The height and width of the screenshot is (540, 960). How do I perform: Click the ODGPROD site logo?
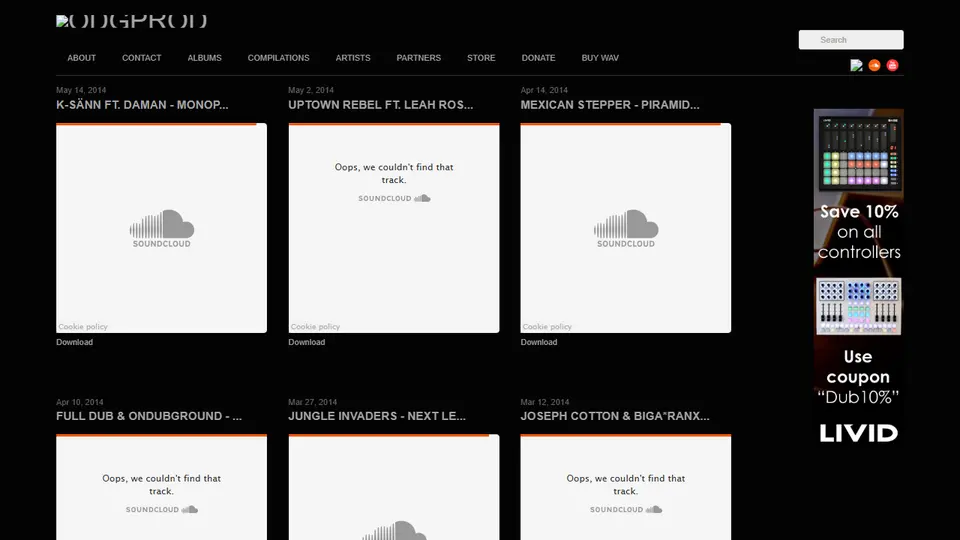132,21
